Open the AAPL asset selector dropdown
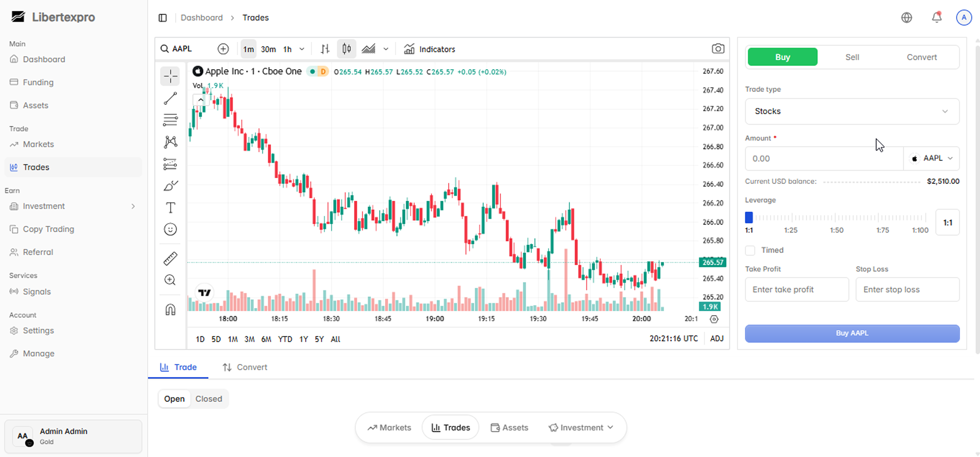Viewport: 980px width, 457px height. coord(931,158)
